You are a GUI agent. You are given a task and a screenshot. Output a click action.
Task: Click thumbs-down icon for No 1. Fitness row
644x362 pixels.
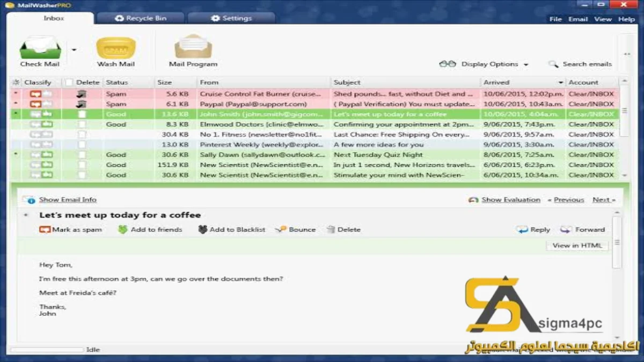(x=35, y=135)
